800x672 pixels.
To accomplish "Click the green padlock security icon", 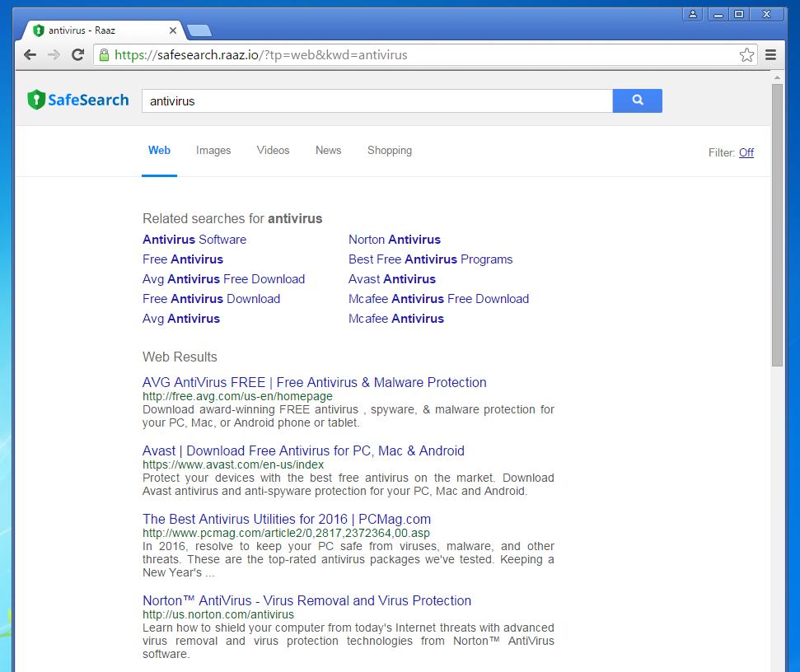I will point(104,55).
